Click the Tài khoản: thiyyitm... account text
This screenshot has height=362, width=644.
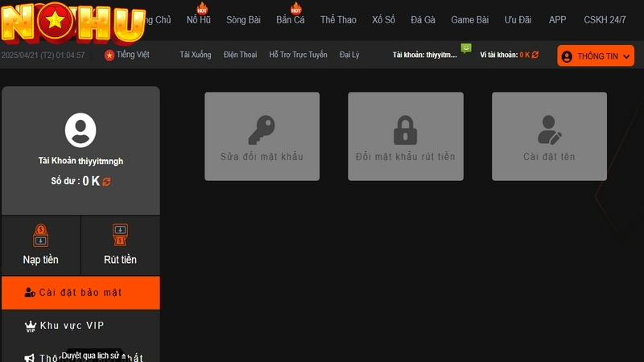(425, 55)
